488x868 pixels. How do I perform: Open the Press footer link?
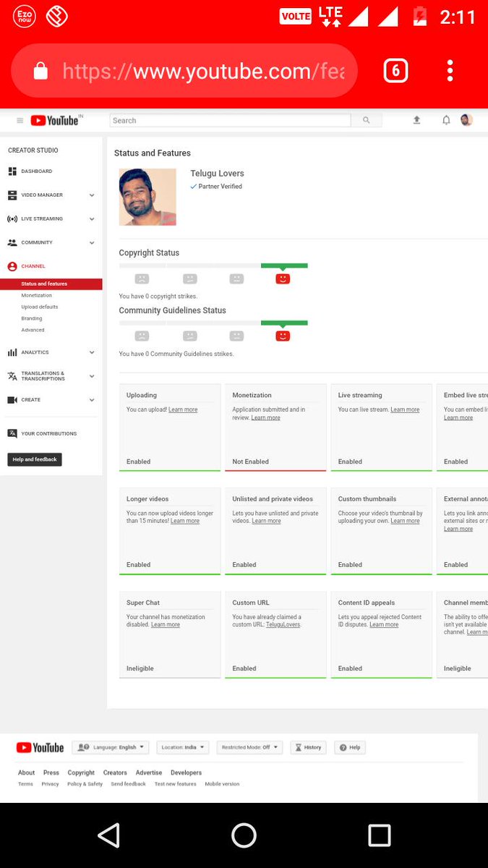(x=51, y=773)
